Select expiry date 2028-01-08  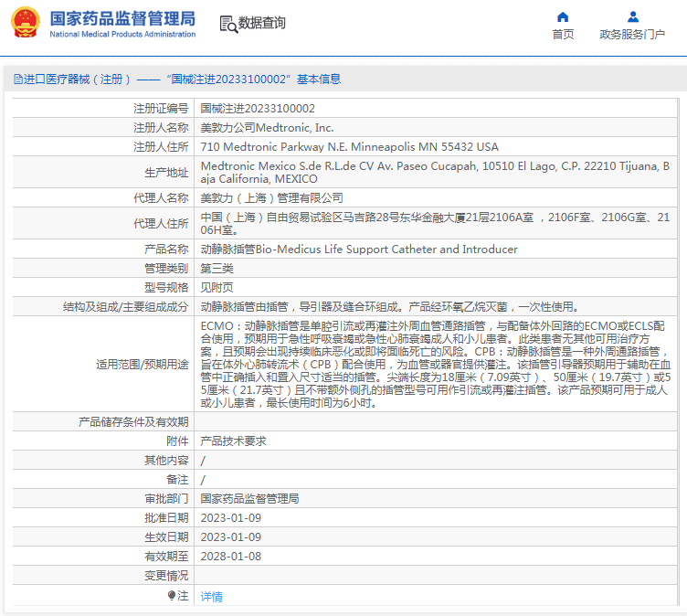(x=231, y=557)
